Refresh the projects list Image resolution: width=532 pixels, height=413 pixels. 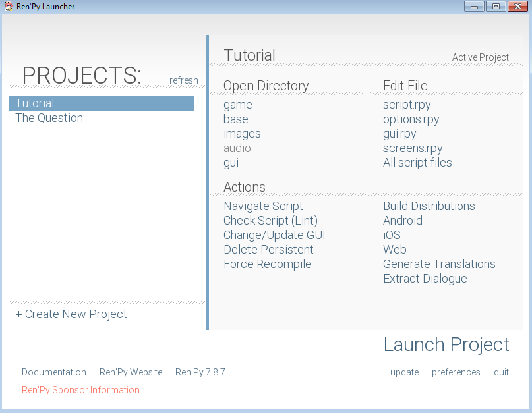click(183, 80)
